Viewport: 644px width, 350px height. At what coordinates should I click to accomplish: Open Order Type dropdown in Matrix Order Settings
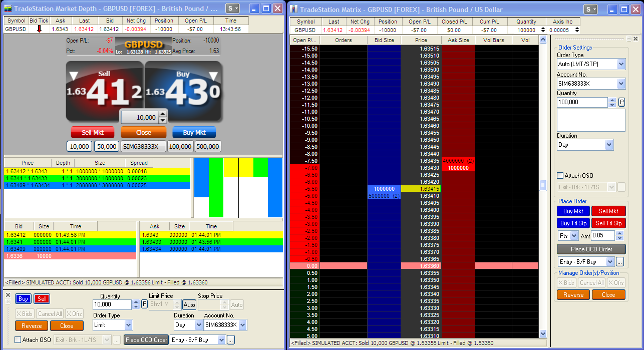(x=621, y=64)
